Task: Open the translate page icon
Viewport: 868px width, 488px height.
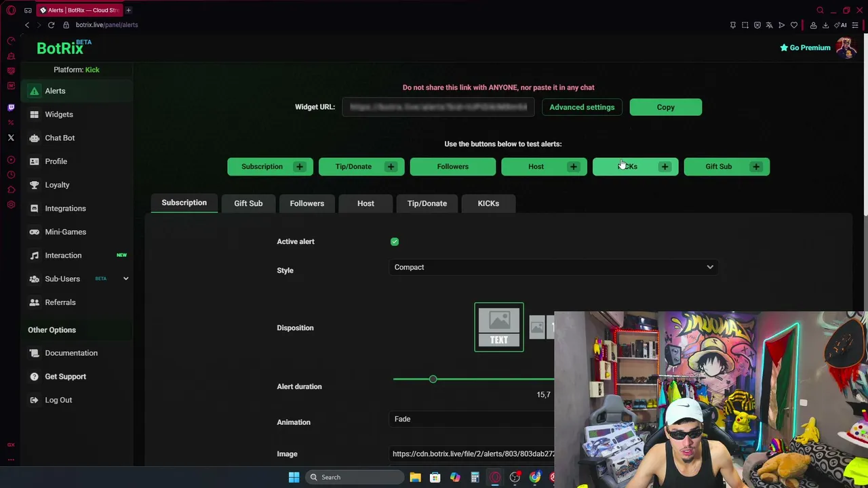Action: tap(769, 25)
